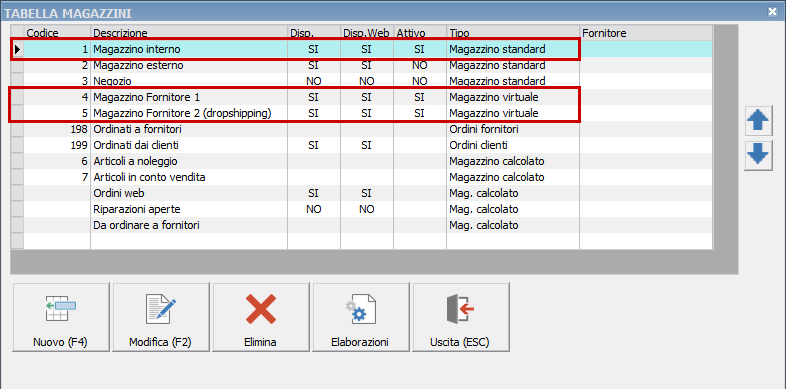Click Tipo cell 'Ordini fornitori'
The width and height of the screenshot is (786, 389).
[x=513, y=129]
